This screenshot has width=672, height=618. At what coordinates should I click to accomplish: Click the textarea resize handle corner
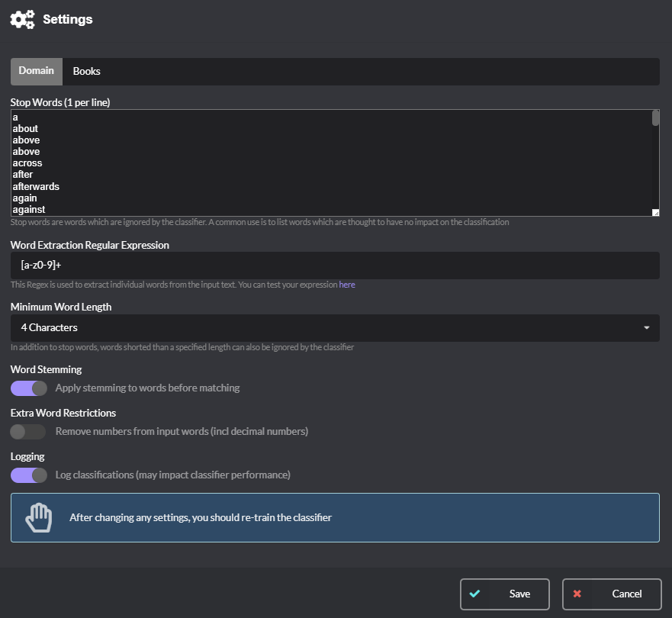655,213
